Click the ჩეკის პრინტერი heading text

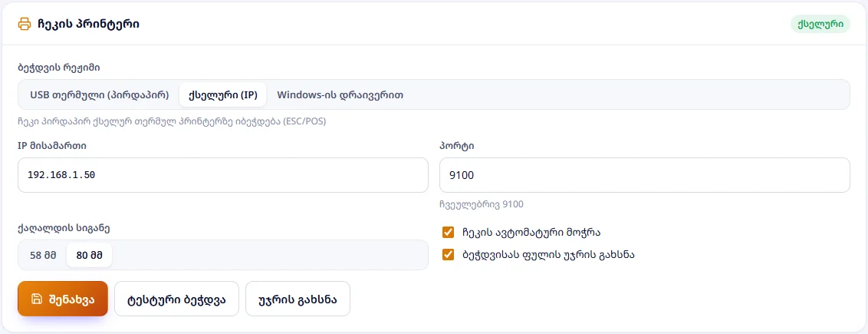[89, 25]
